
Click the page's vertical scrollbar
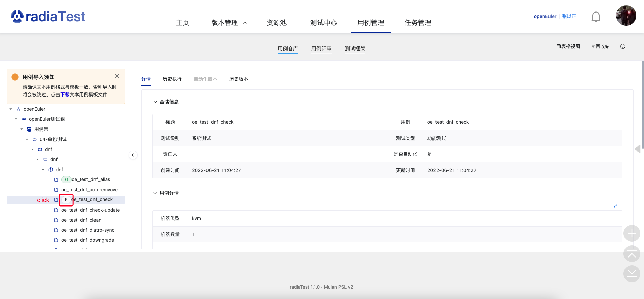click(642, 104)
